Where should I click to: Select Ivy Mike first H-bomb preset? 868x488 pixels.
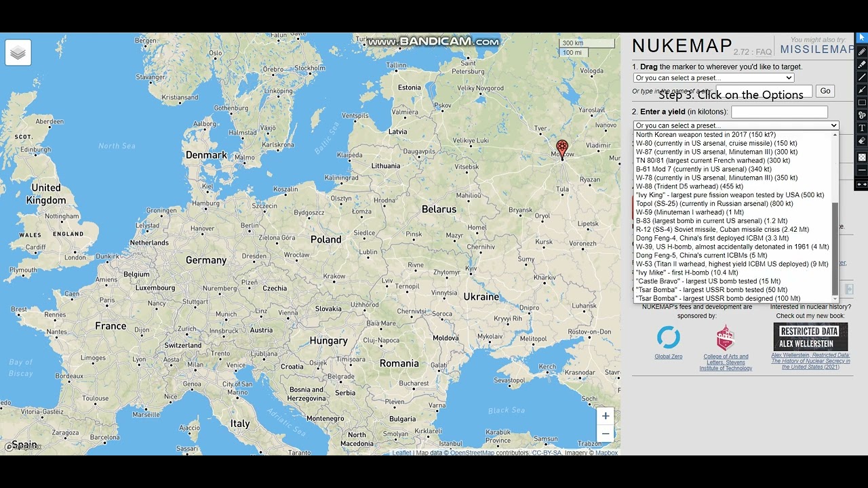pos(733,272)
